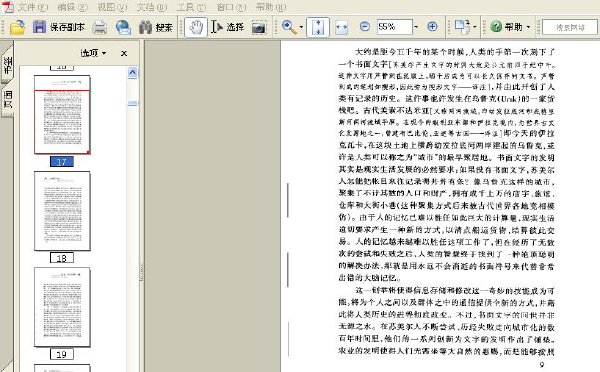
Task: Click the thumbnail panel scrollbar thumb
Action: pyautogui.click(x=132, y=103)
